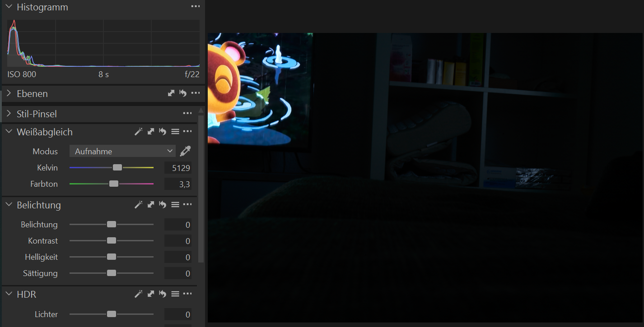Adjust the Helligkeit slider
This screenshot has height=327, width=644.
click(x=112, y=257)
